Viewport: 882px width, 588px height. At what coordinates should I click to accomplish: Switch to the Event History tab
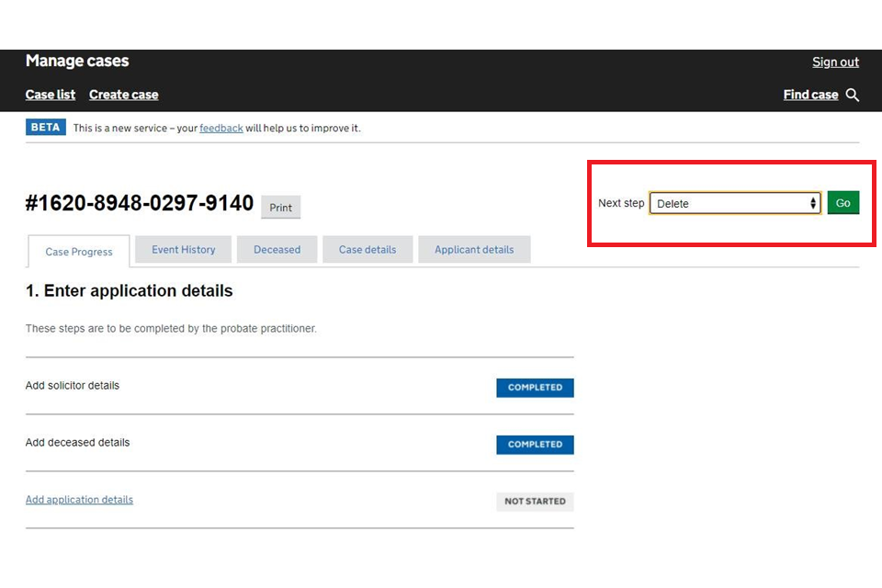(184, 249)
